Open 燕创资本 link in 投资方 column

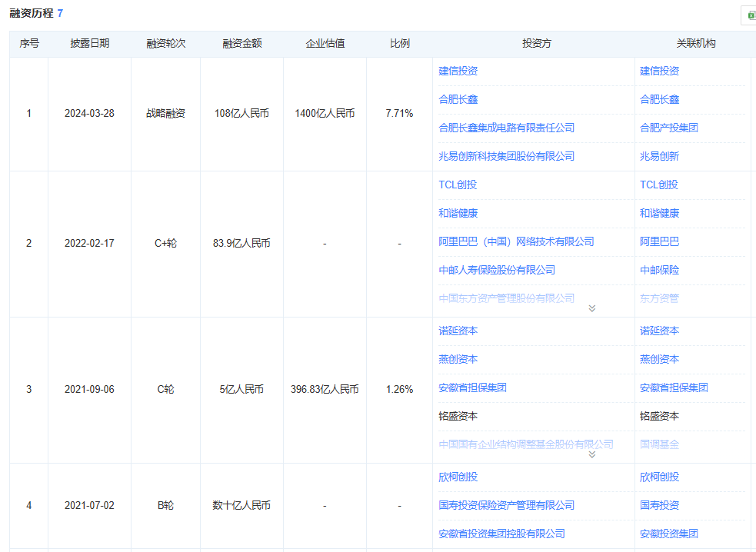pos(458,359)
